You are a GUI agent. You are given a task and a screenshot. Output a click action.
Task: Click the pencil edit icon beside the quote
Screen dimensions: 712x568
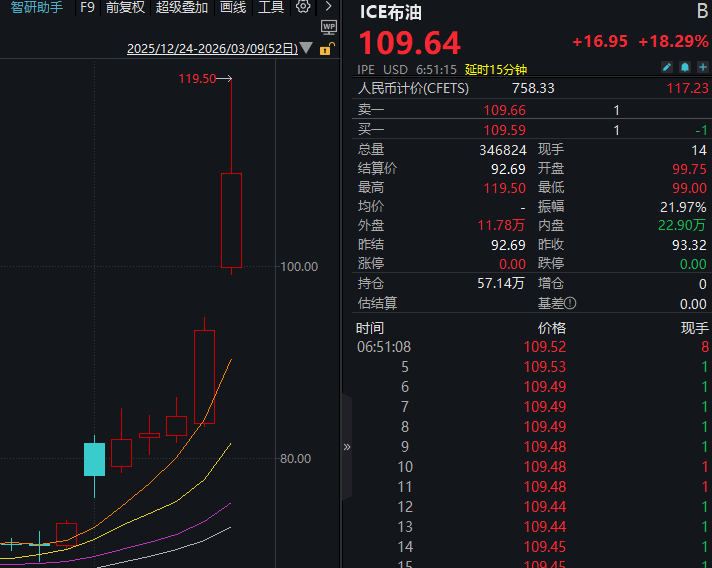pyautogui.click(x=667, y=67)
